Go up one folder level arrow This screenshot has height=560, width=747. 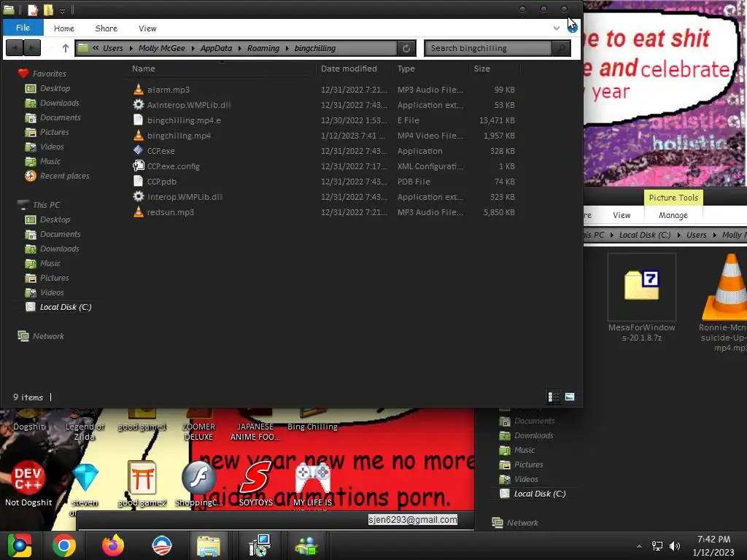click(x=65, y=48)
